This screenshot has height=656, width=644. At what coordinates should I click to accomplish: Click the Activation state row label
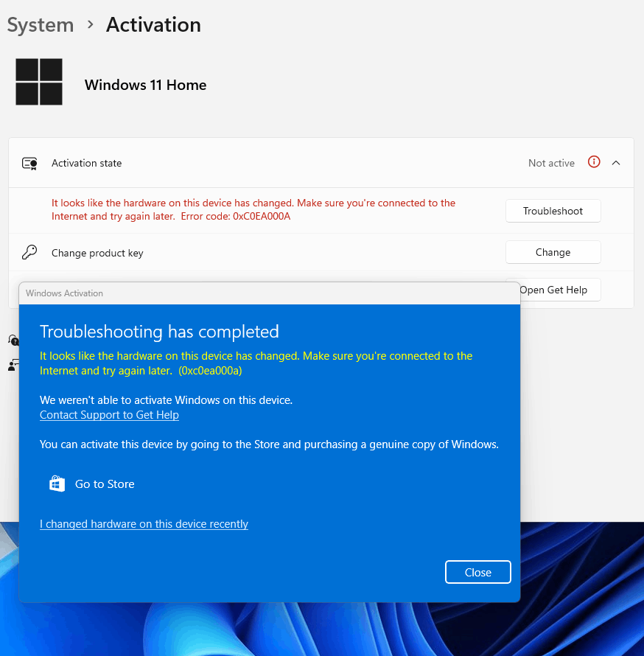coord(86,163)
